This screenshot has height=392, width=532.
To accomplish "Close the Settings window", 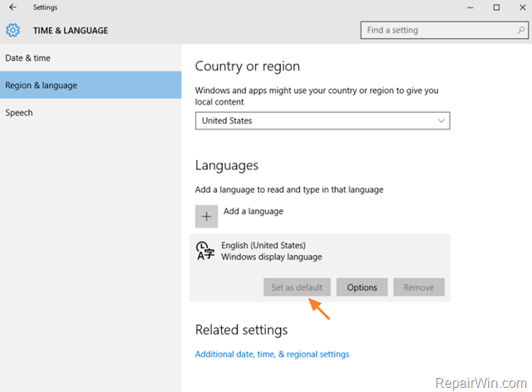I will (523, 7).
